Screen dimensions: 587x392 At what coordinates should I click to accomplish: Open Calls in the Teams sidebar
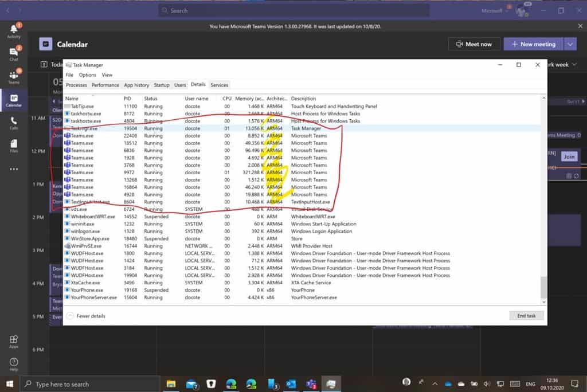14,123
